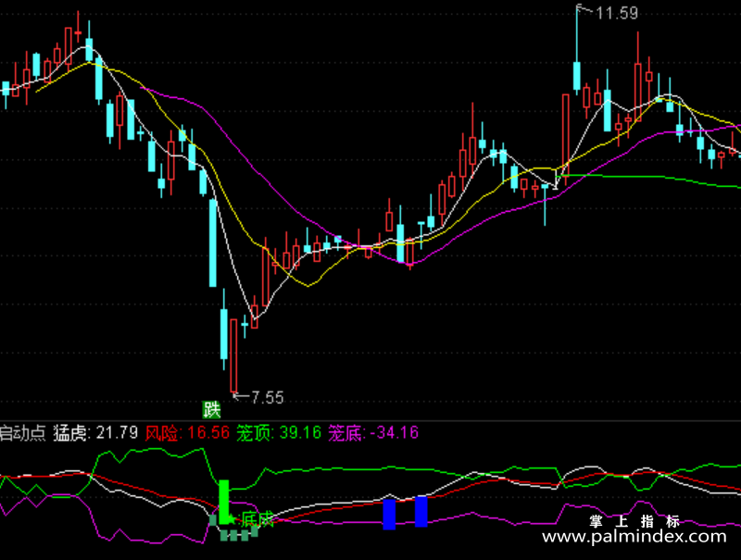Viewport: 741px width, 560px height.
Task: Select the 7.55 low price label
Action: [268, 398]
